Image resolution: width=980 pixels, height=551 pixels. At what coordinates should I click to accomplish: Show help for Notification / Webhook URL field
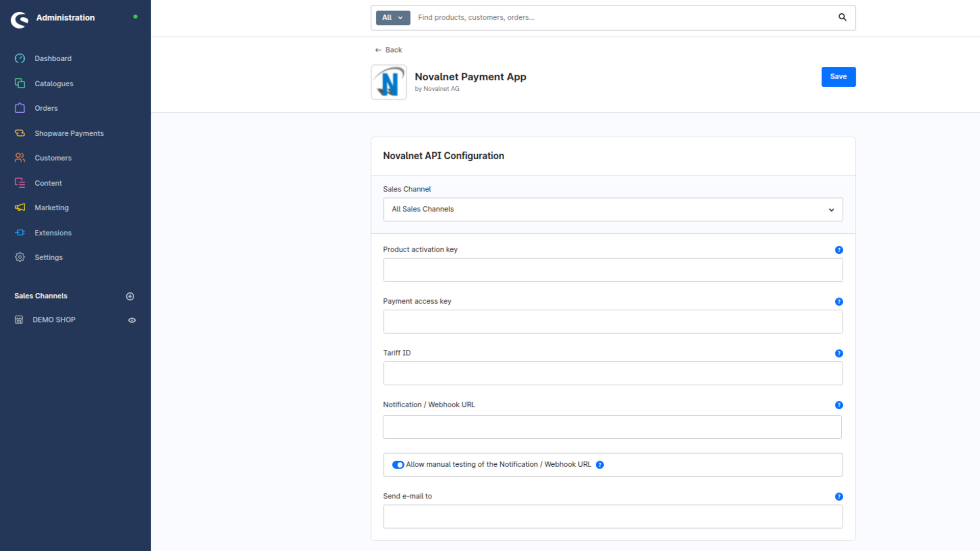839,405
